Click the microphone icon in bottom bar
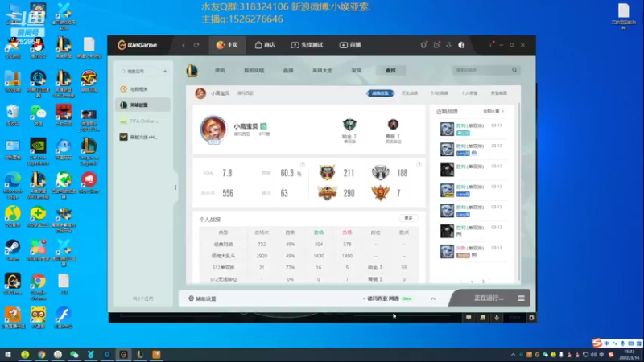This screenshot has width=644, height=362. [x=497, y=318]
